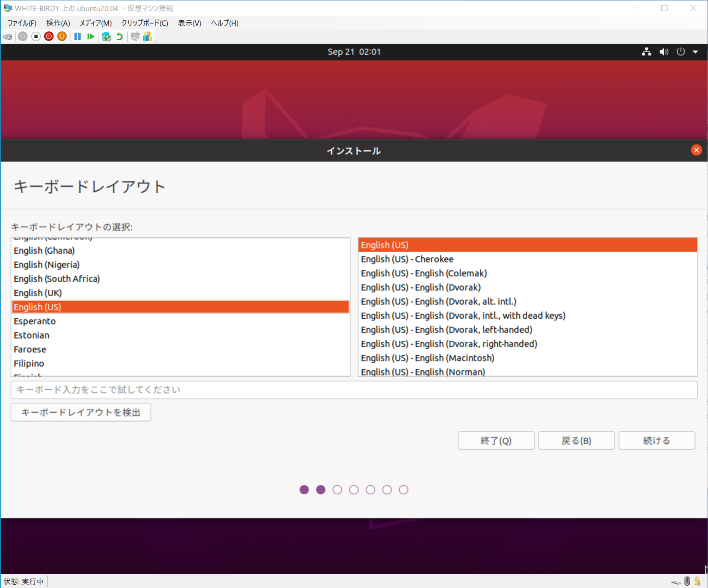
Task: Open the メディア(M) menu
Action: (95, 23)
